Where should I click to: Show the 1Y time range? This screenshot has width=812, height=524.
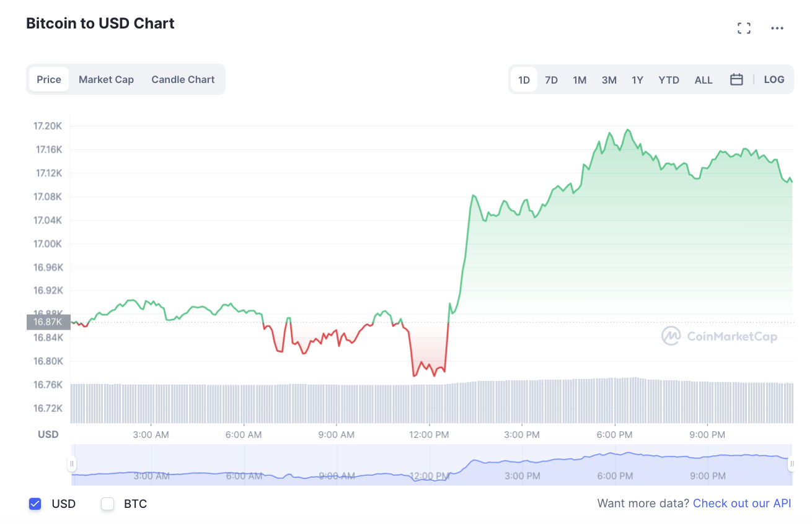[637, 80]
